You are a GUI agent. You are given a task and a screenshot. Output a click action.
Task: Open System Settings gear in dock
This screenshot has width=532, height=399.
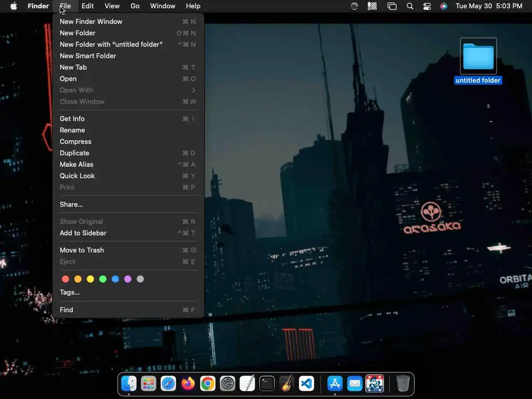pos(228,384)
